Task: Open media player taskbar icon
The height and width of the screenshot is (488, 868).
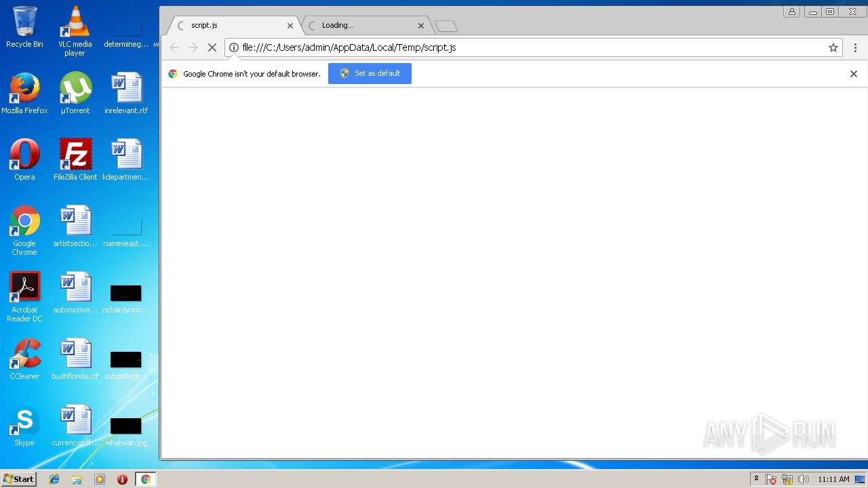Action: coord(100,479)
